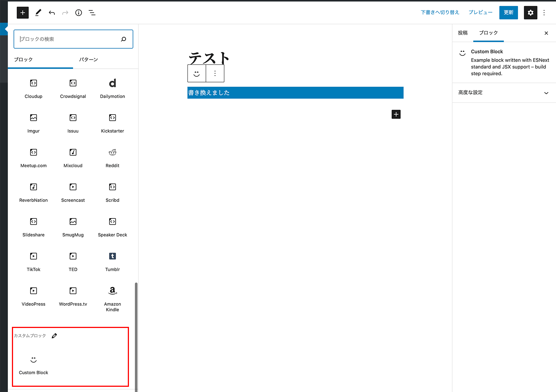Viewport: 556px width, 392px height.
Task: Click the undo arrow icon
Action: coord(52,12)
